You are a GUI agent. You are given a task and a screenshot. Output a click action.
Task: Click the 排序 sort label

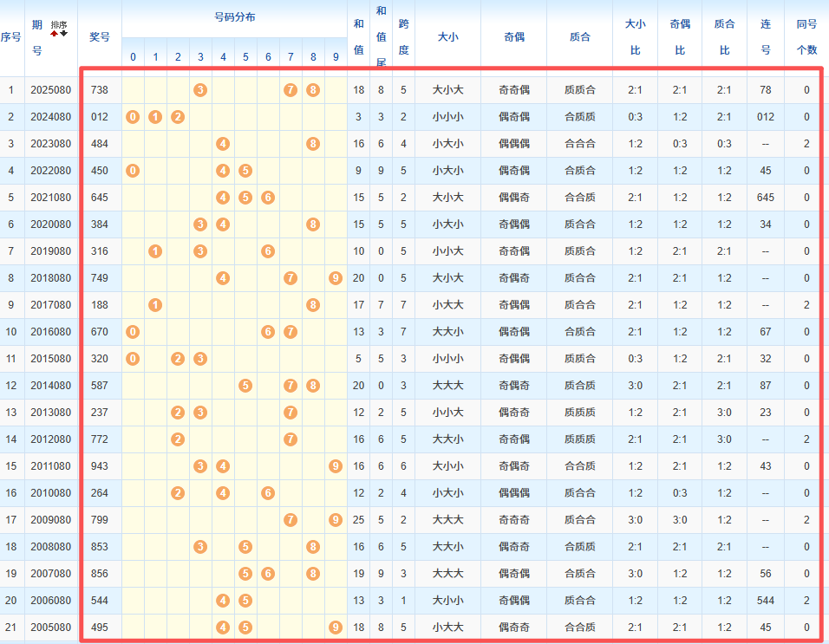click(x=59, y=25)
